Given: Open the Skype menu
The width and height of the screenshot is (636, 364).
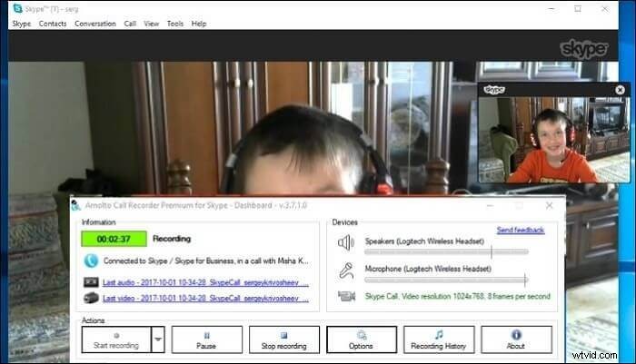Looking at the screenshot, I should pos(22,24).
